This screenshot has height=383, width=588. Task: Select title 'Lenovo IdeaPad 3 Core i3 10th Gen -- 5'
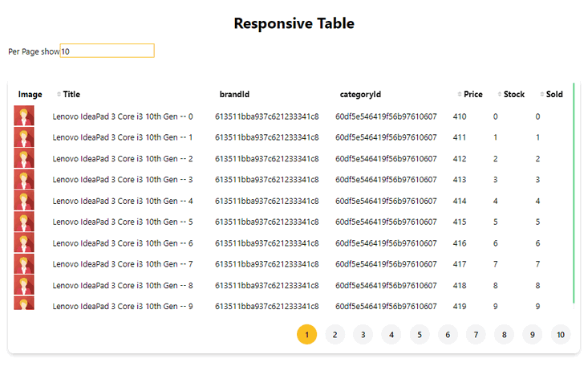[x=123, y=222]
